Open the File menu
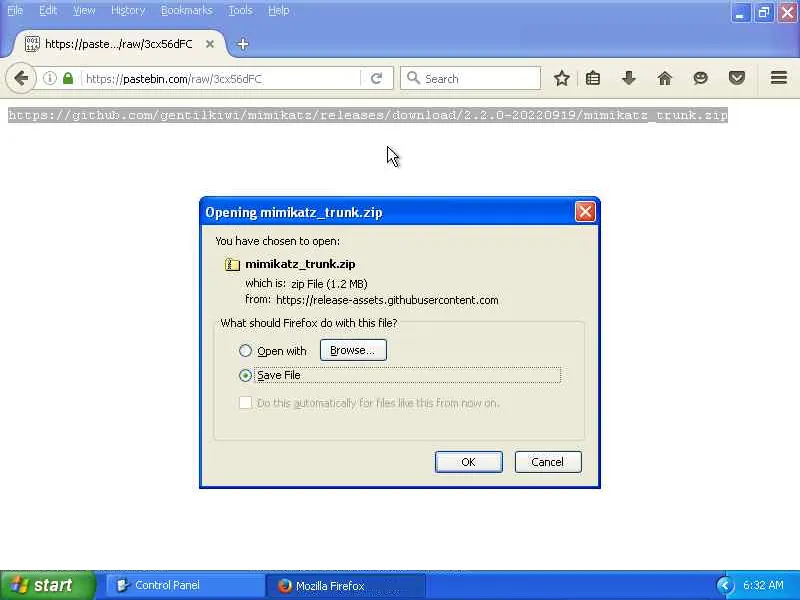 [15, 10]
